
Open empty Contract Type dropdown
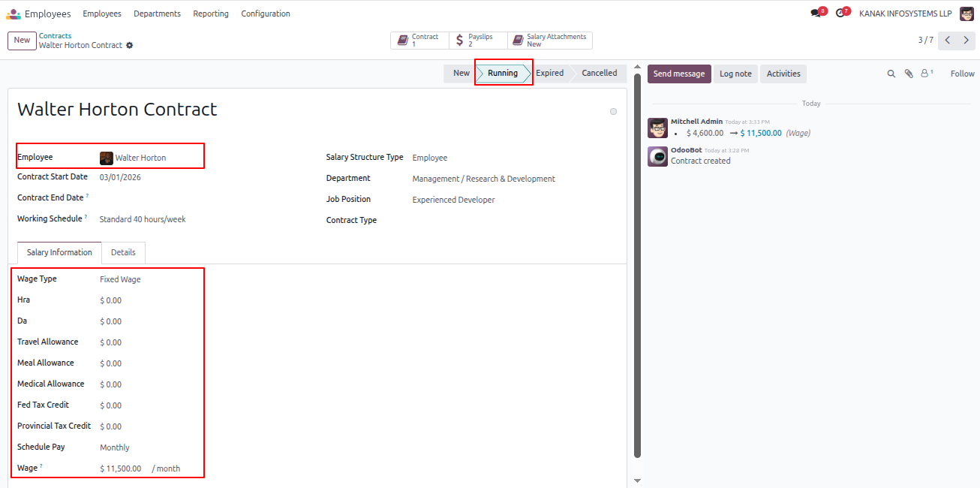pyautogui.click(x=514, y=221)
